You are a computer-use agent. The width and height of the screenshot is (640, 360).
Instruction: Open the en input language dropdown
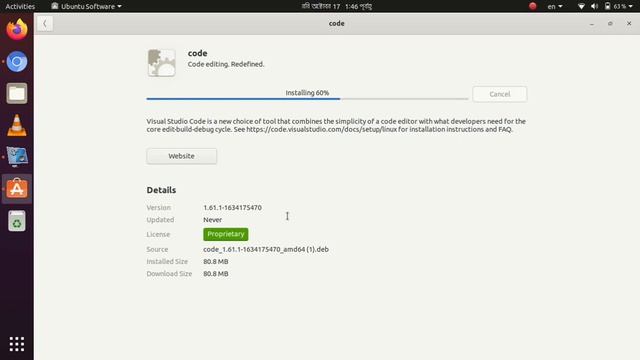click(555, 6)
